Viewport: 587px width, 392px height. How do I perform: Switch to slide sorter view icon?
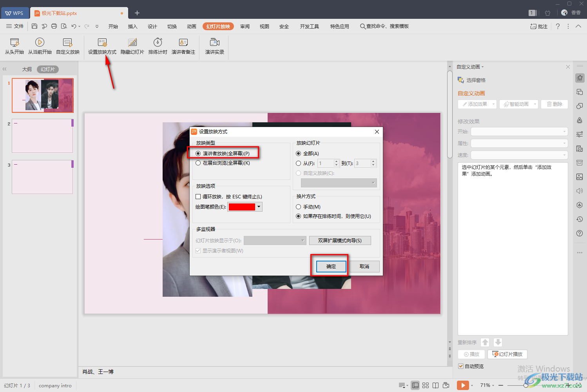click(426, 385)
